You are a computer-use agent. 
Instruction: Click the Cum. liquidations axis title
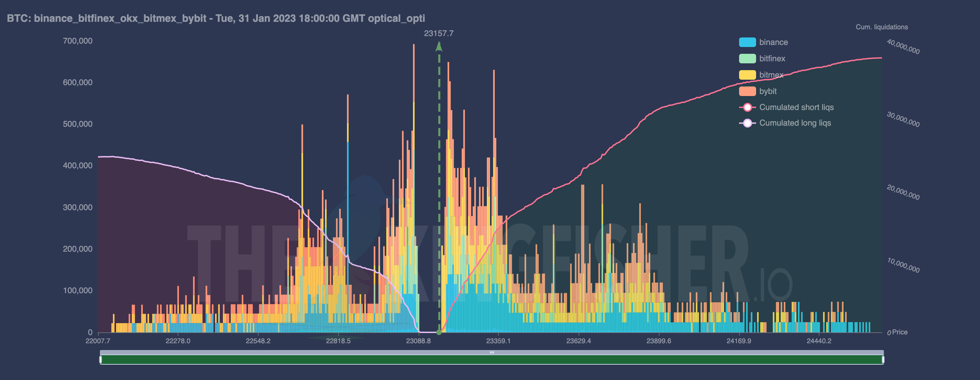881,27
